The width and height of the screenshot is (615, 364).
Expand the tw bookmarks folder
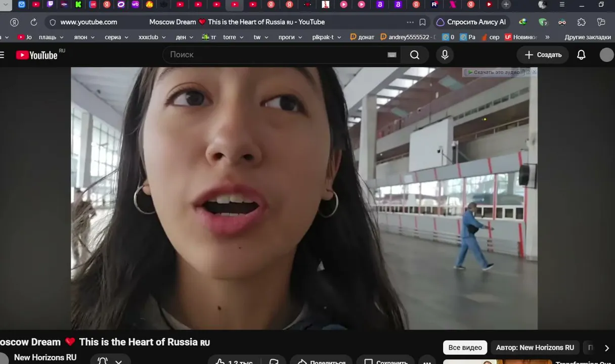pyautogui.click(x=260, y=37)
